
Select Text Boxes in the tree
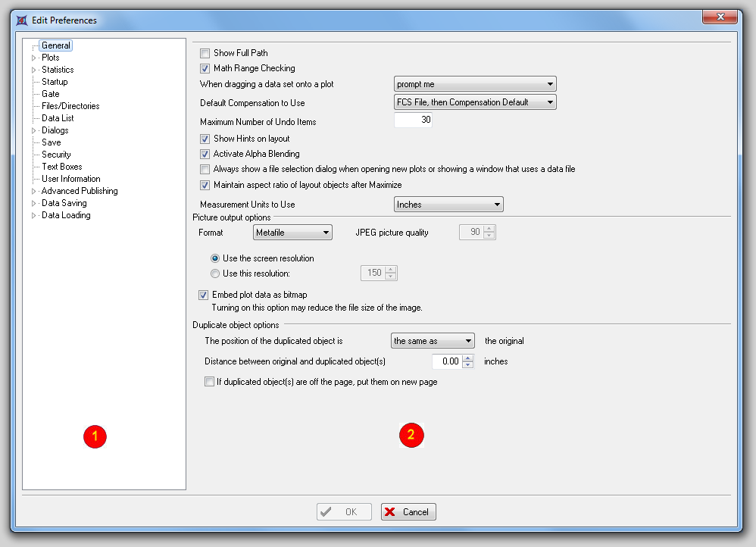point(61,167)
